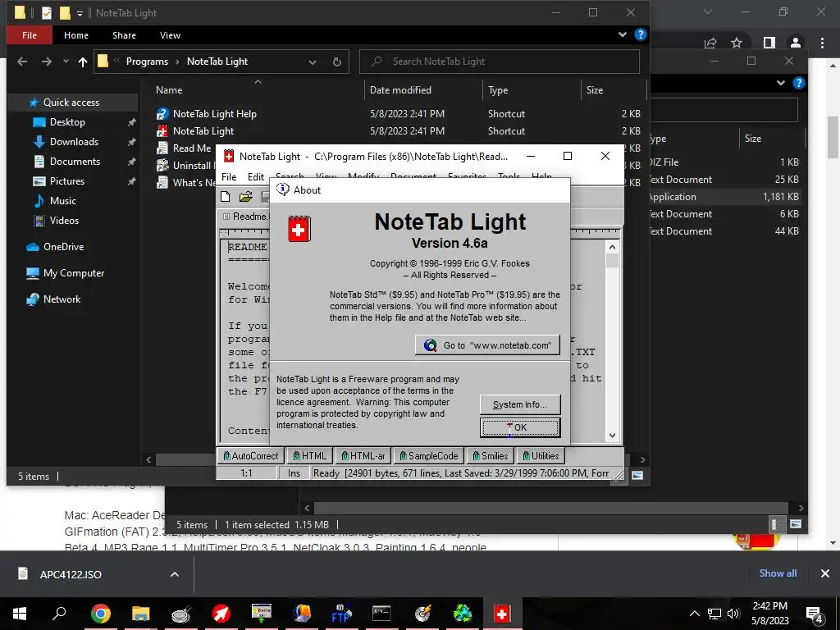Open Documents in navigation pane
This screenshot has height=630, width=840.
(75, 162)
